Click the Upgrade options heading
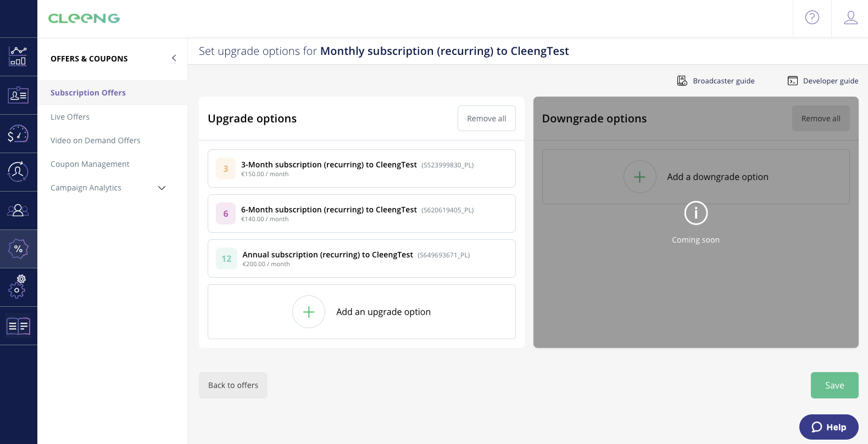The image size is (868, 444). (252, 119)
